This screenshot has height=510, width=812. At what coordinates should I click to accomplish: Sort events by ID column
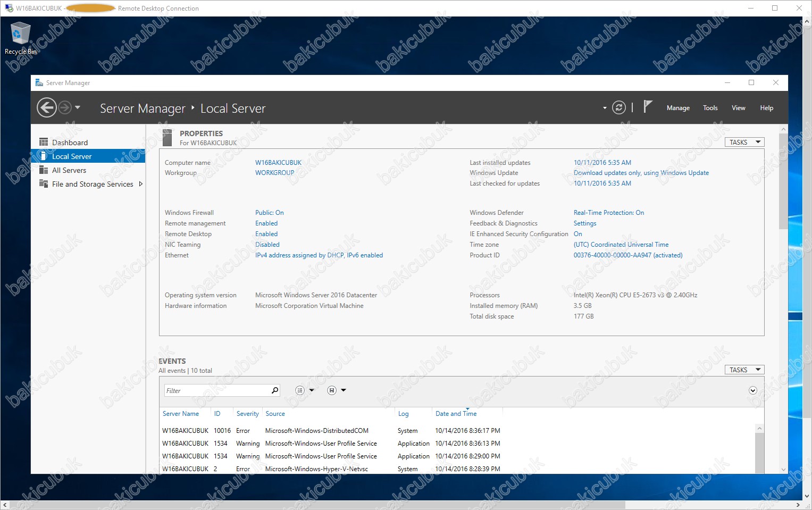[217, 414]
